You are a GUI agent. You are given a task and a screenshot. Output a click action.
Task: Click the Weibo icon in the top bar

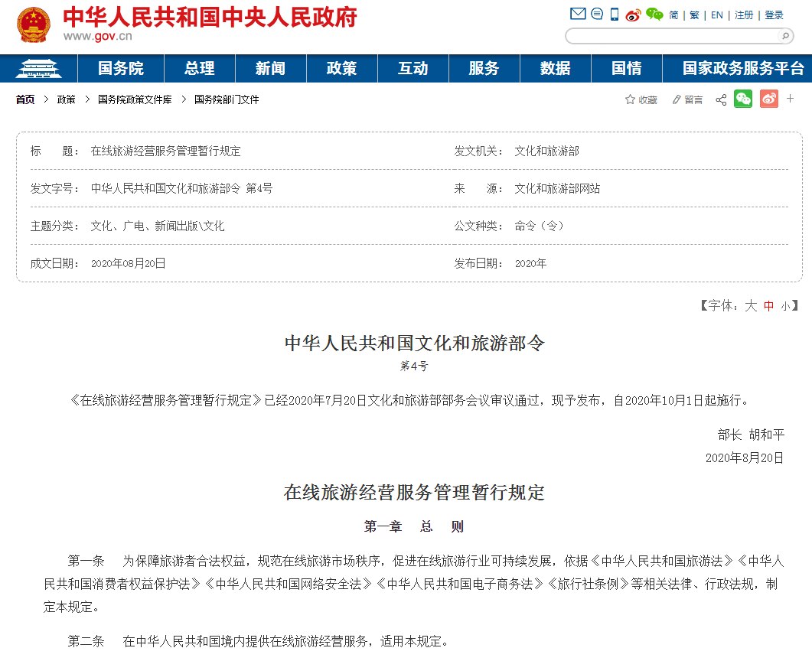click(632, 14)
